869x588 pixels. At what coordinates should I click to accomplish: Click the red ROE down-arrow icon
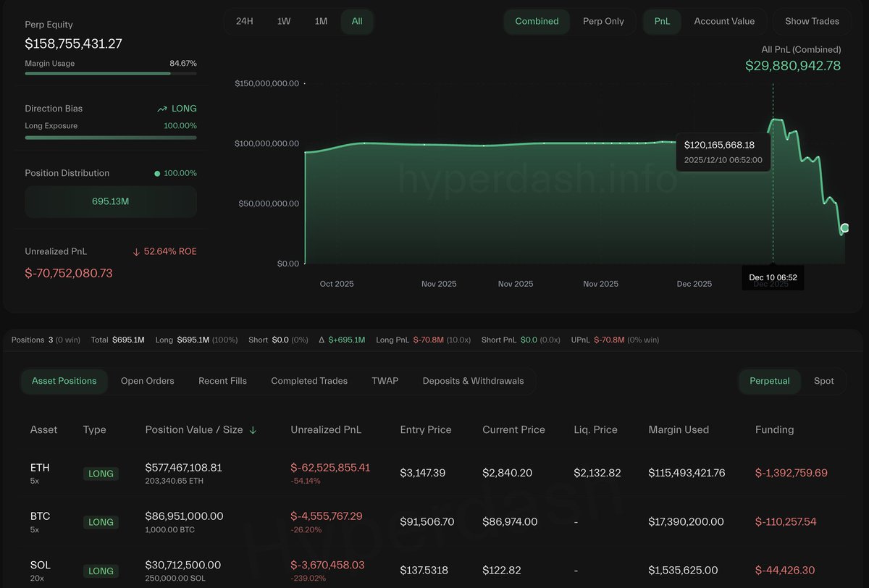point(137,251)
